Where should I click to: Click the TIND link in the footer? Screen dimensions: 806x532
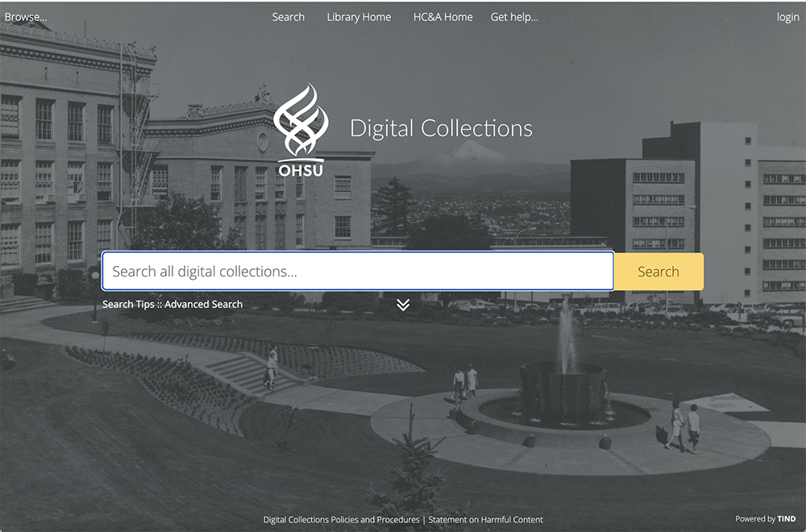tap(786, 519)
